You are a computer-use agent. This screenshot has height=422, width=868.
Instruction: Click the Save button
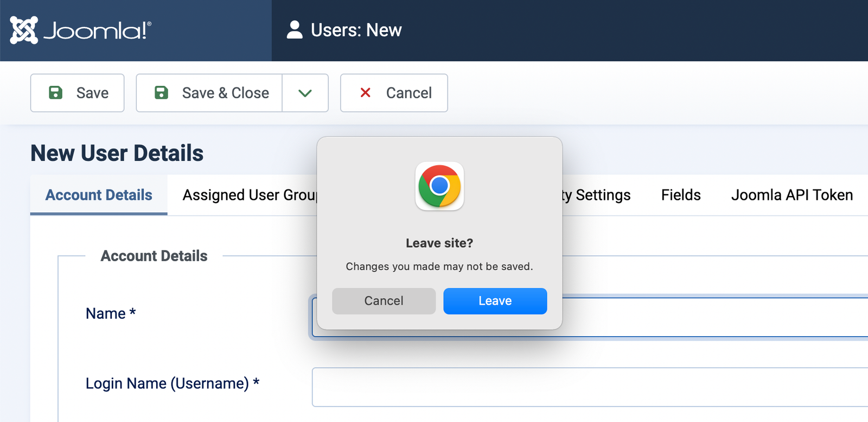coord(77,93)
